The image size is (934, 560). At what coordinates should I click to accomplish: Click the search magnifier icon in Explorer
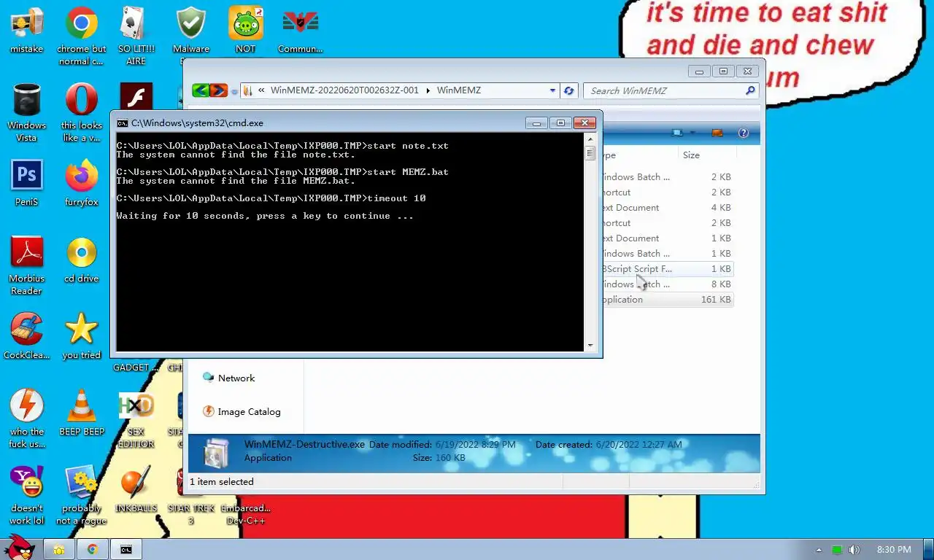(750, 90)
